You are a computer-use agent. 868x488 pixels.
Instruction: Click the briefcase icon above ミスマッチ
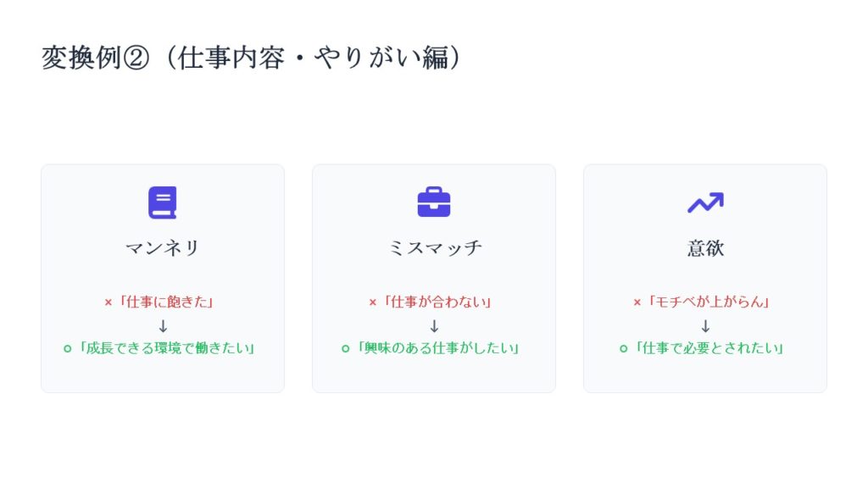tap(434, 202)
